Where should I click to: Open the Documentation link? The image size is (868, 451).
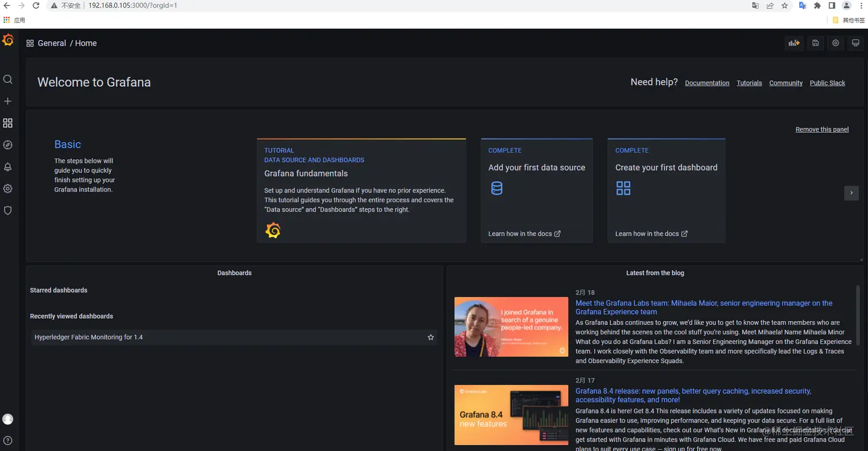tap(707, 83)
